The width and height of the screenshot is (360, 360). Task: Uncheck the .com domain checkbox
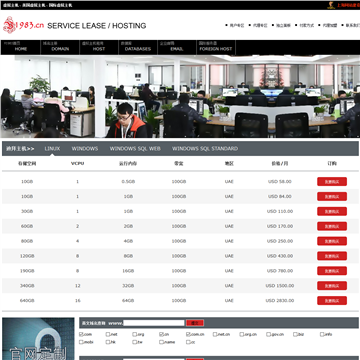pyautogui.click(x=81, y=334)
